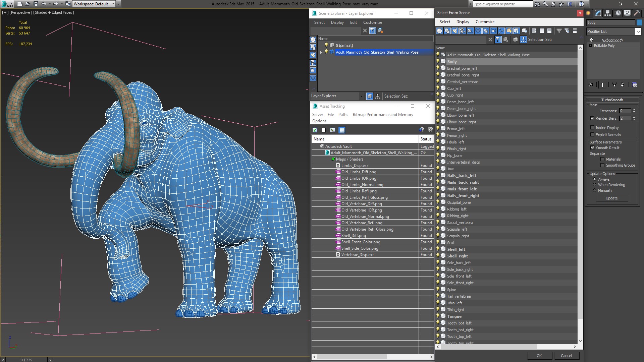Click Cancel in Select From Scene

pyautogui.click(x=566, y=356)
